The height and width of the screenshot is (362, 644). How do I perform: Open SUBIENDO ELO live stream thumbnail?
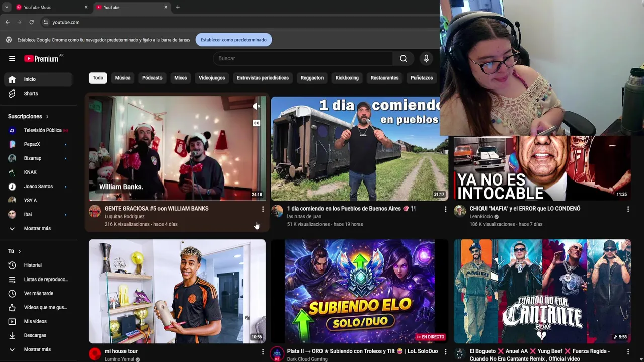tap(360, 291)
